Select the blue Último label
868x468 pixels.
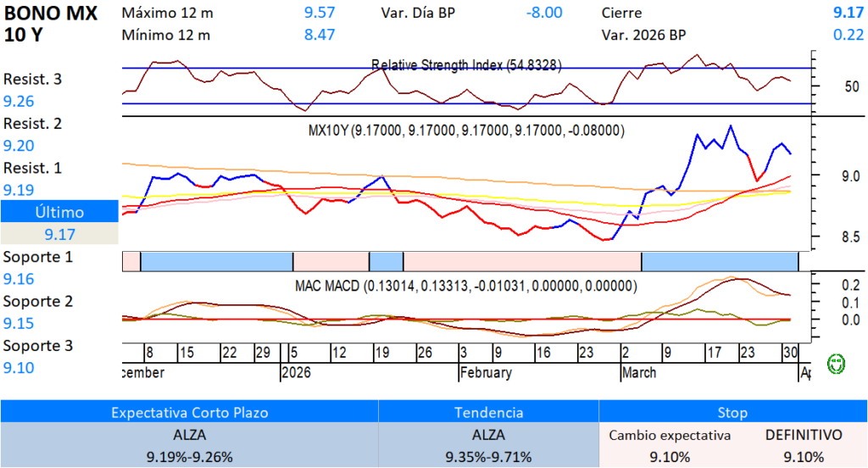pyautogui.click(x=58, y=212)
